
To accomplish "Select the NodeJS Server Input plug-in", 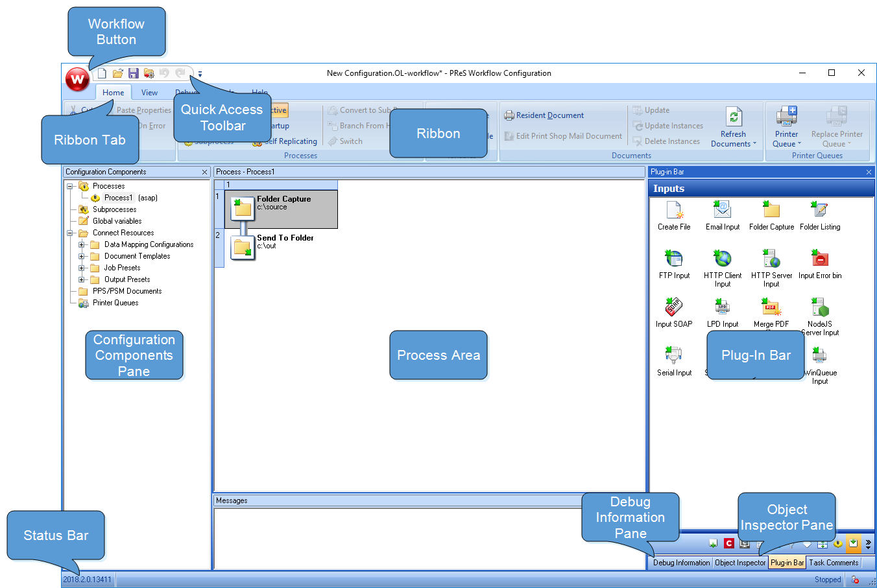I will pyautogui.click(x=820, y=317).
